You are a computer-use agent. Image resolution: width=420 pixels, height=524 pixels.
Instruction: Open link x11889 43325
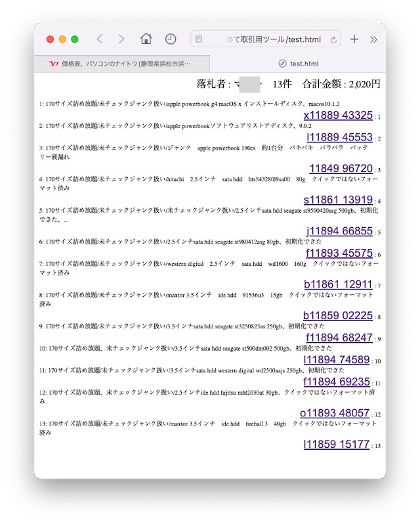338,116
